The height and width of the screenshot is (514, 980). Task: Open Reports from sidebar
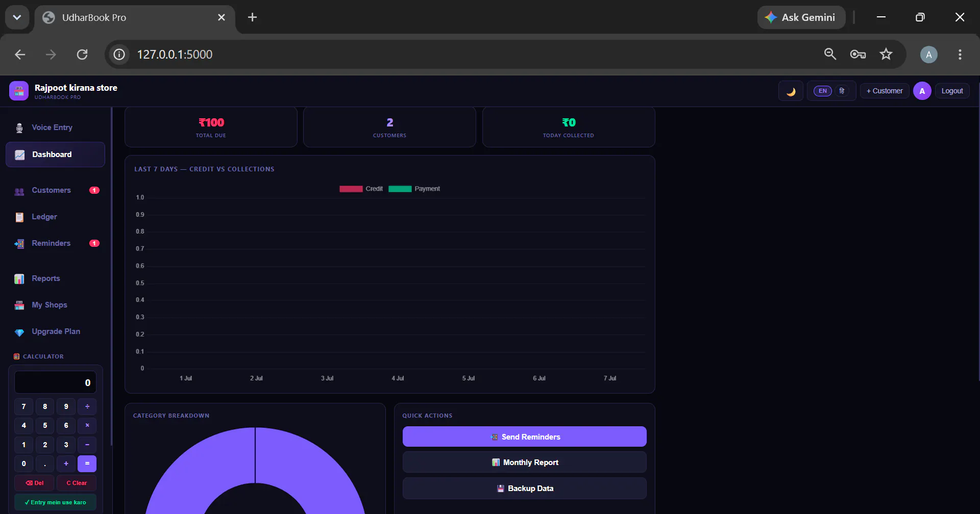[x=55, y=278]
